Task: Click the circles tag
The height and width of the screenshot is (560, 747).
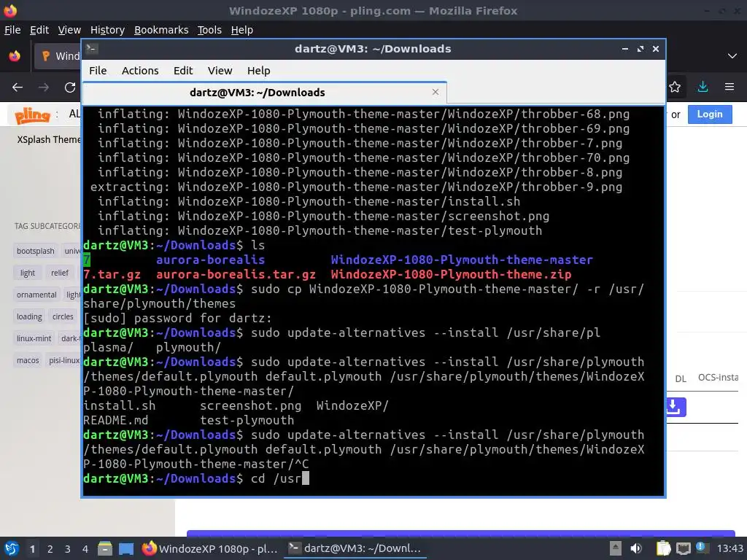Action: click(63, 316)
